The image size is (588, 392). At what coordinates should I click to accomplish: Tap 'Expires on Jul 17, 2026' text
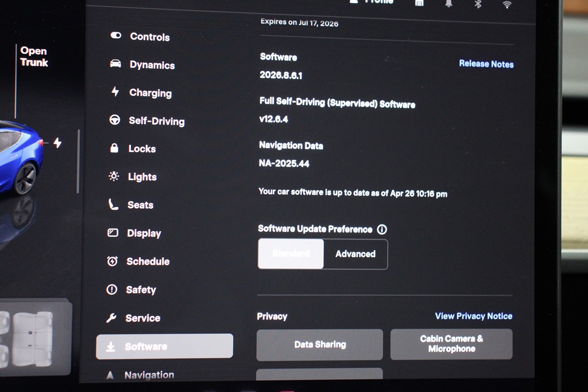(299, 23)
